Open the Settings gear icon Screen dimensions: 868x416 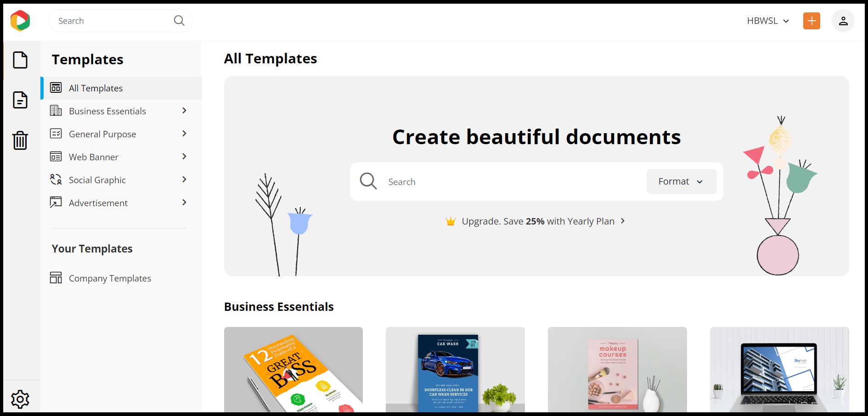click(x=20, y=399)
